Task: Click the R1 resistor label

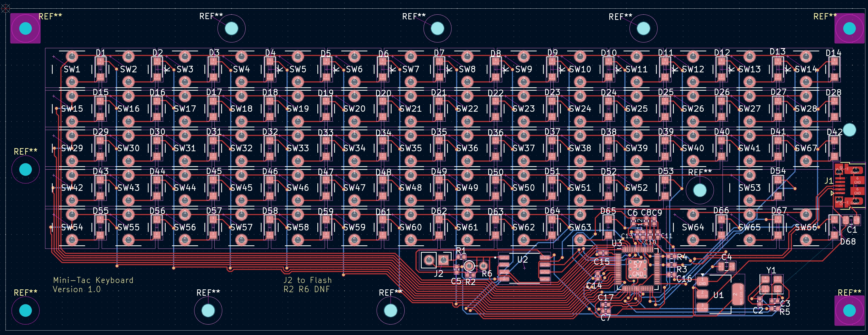Action: point(461,250)
